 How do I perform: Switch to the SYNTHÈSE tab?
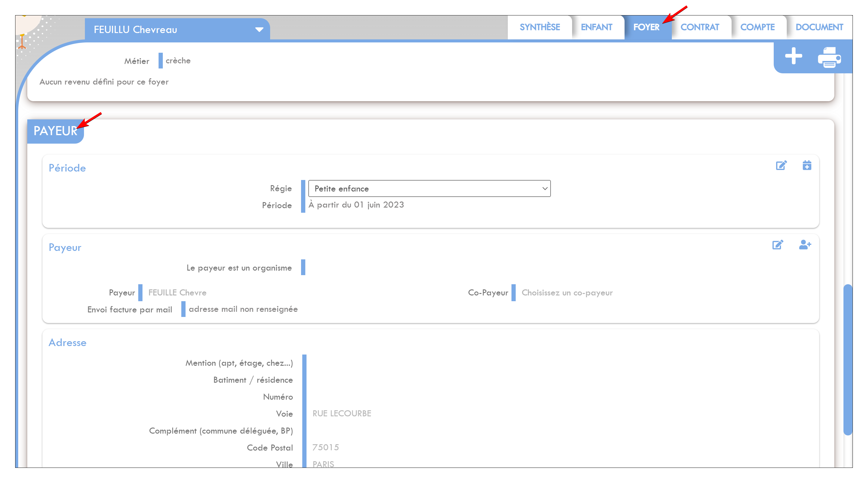539,27
